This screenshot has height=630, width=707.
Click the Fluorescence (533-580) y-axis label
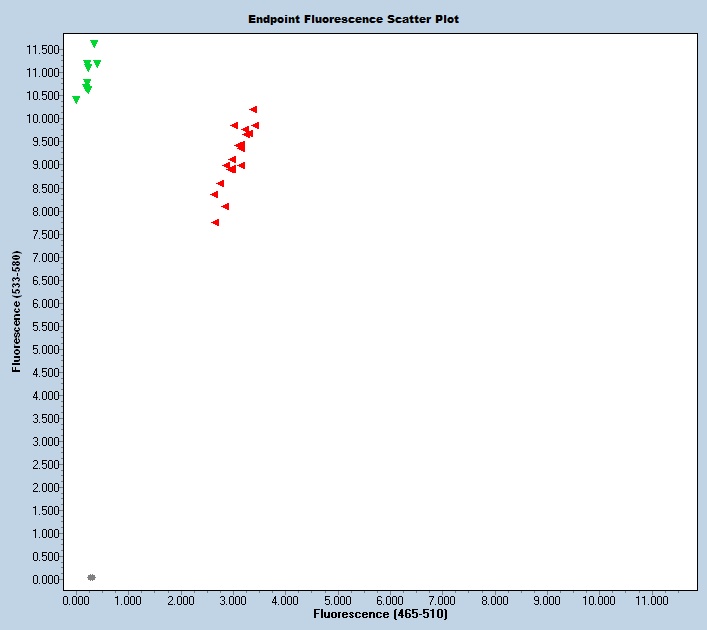point(17,311)
